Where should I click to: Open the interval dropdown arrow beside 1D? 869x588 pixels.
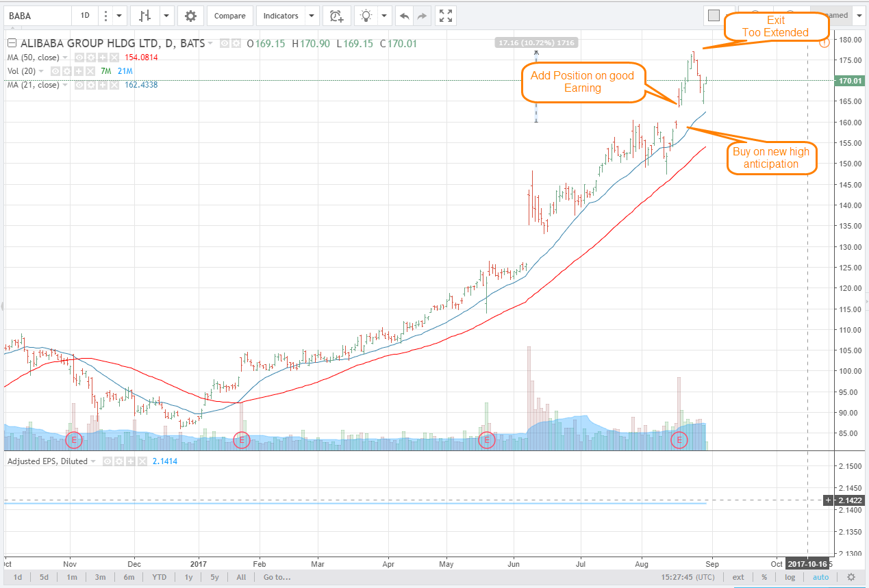pyautogui.click(x=119, y=16)
